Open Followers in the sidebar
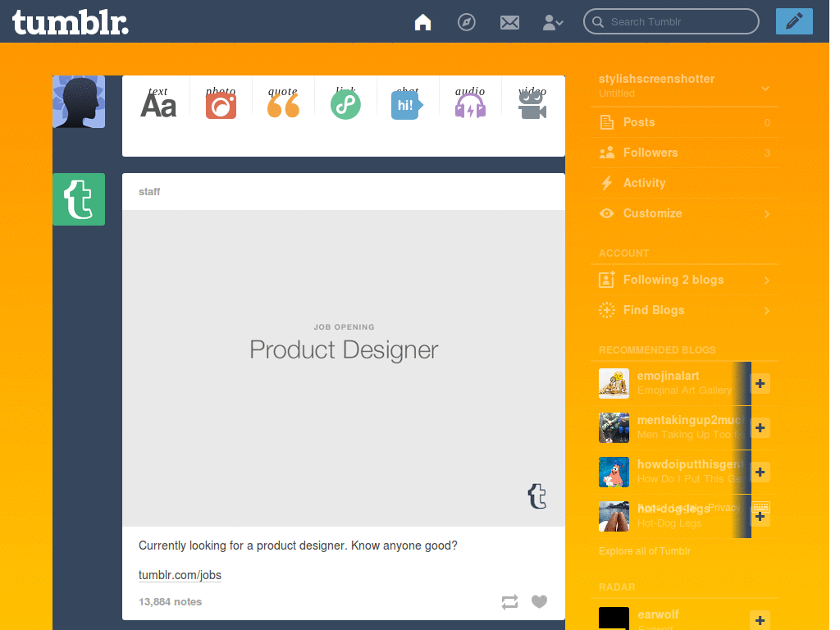The width and height of the screenshot is (840, 630). point(685,153)
